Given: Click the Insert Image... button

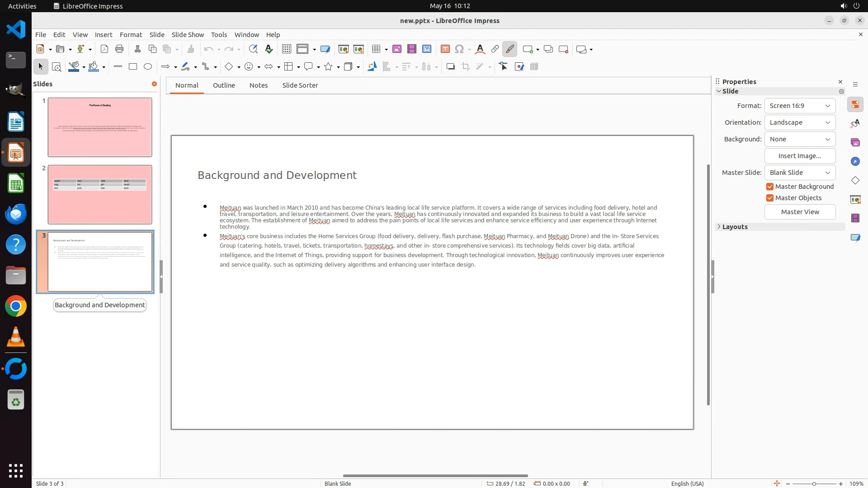Looking at the screenshot, I should pos(800,156).
